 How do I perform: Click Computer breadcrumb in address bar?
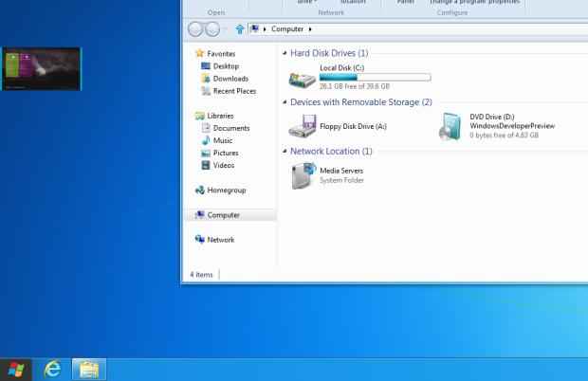pos(287,28)
